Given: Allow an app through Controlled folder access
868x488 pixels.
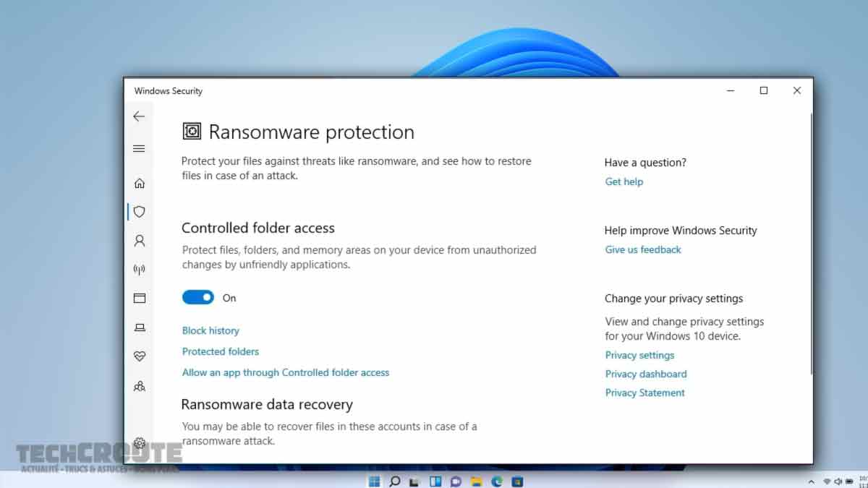Looking at the screenshot, I should pyautogui.click(x=286, y=372).
